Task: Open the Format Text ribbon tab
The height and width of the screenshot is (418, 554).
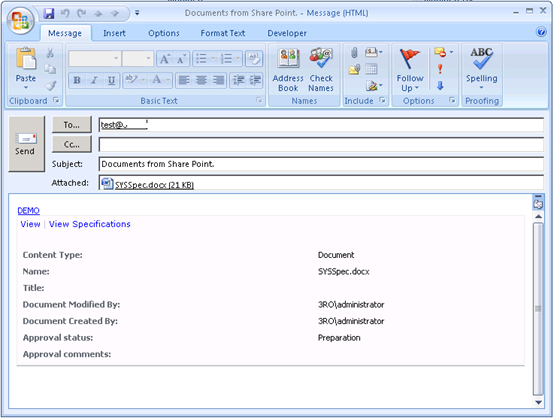Action: click(223, 33)
